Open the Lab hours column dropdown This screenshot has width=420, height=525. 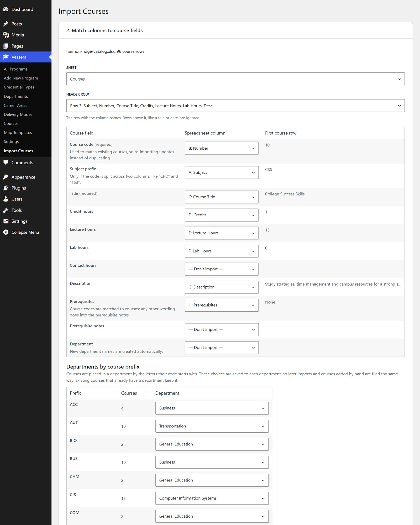tap(222, 251)
